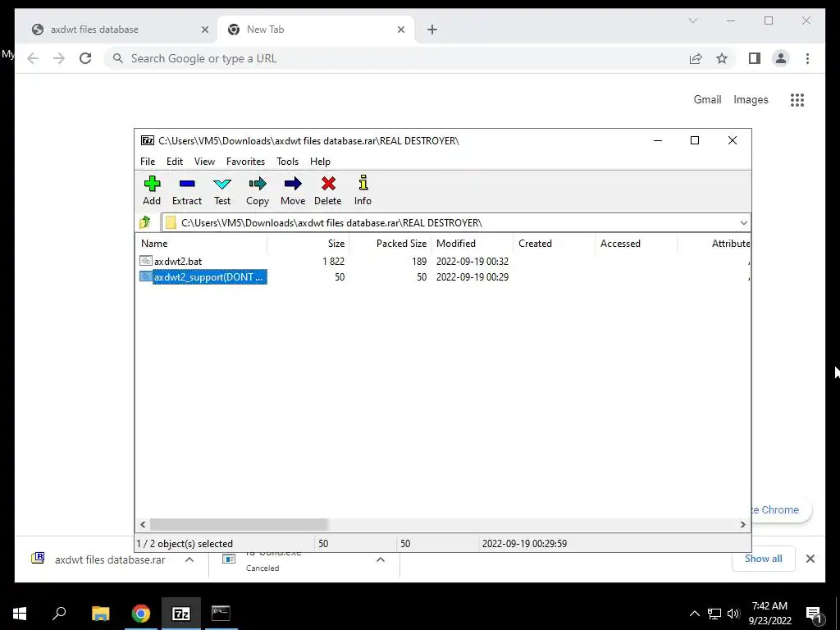Open the Windows Start menu
The width and height of the screenshot is (840, 630).
(x=20, y=614)
